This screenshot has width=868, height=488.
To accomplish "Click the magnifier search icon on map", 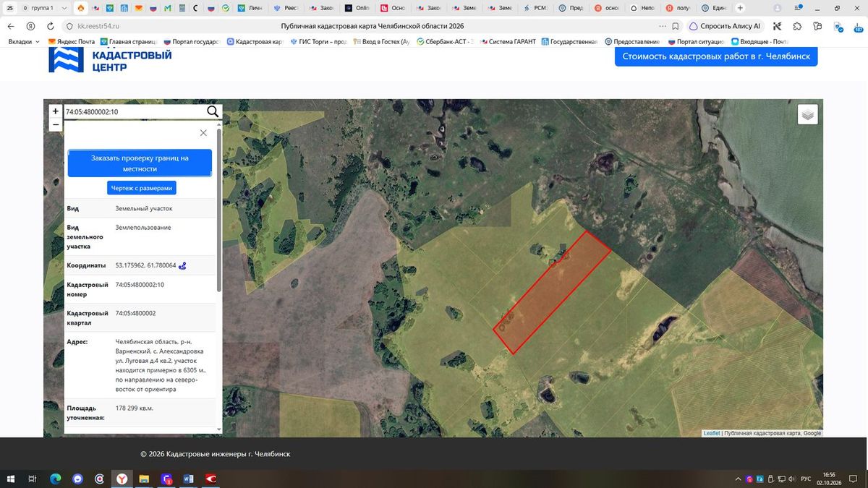I will pos(213,111).
